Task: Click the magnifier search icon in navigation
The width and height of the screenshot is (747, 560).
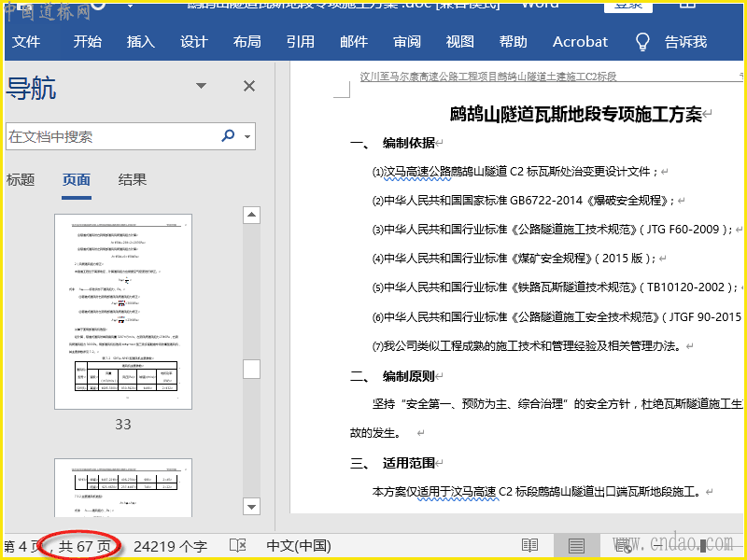Action: click(228, 136)
